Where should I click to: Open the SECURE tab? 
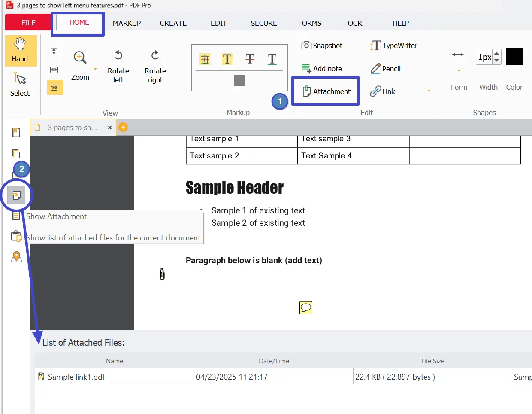tap(264, 23)
